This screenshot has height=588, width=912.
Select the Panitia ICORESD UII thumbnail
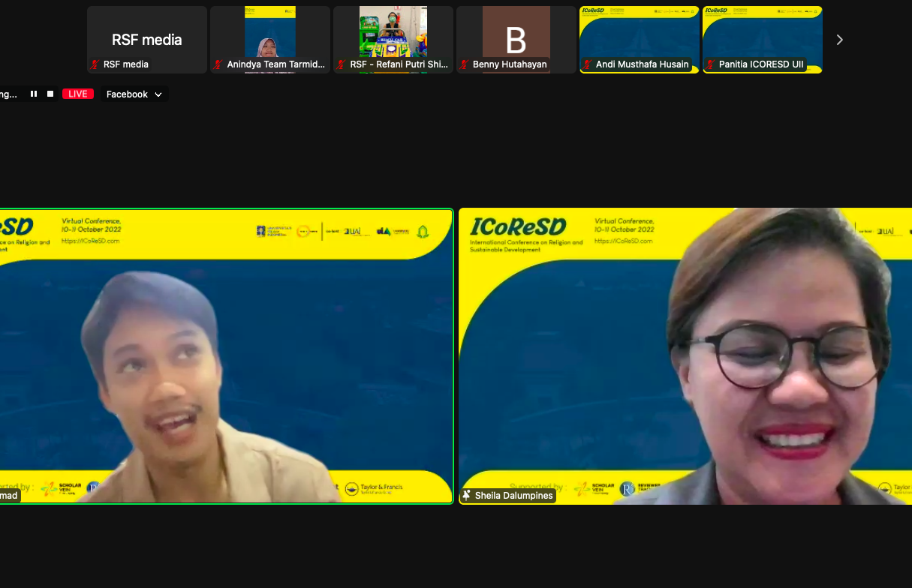(x=763, y=40)
